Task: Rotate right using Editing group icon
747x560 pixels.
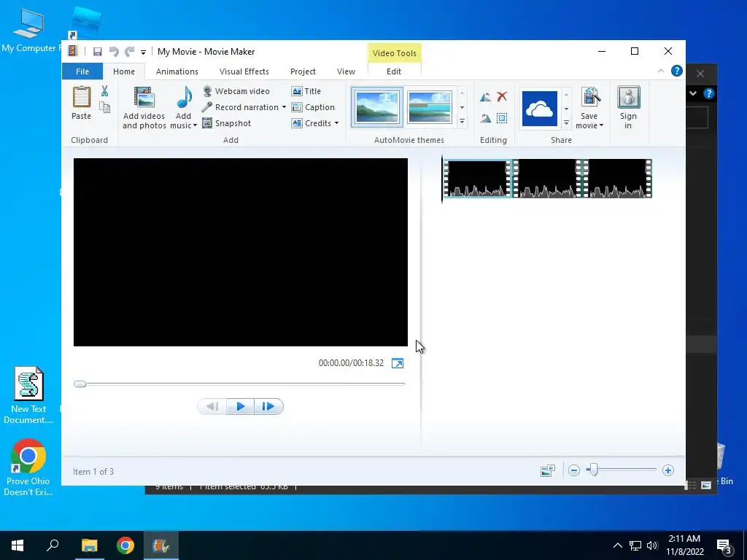Action: pos(485,118)
